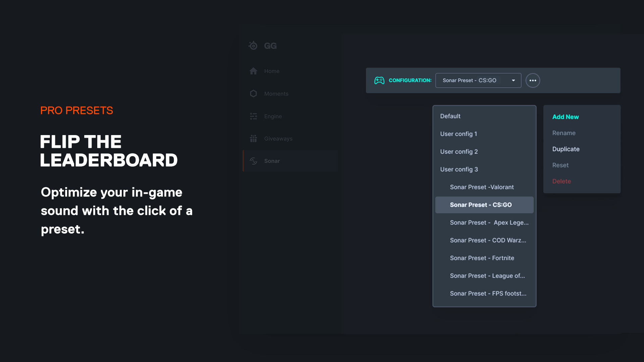Click the Giveaways gift icon

[253, 138]
